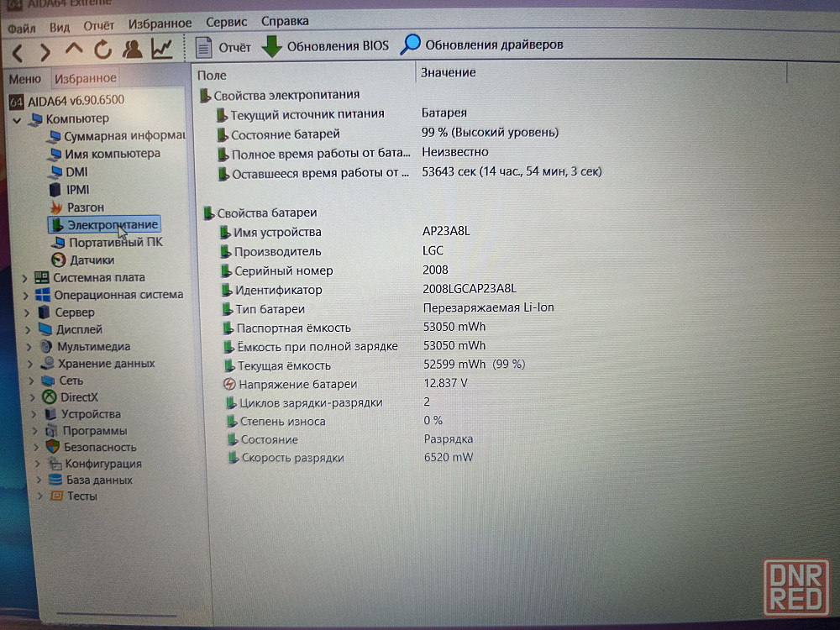840x630 pixels.
Task: Click the Отчёт toolbar button
Action: [x=223, y=46]
